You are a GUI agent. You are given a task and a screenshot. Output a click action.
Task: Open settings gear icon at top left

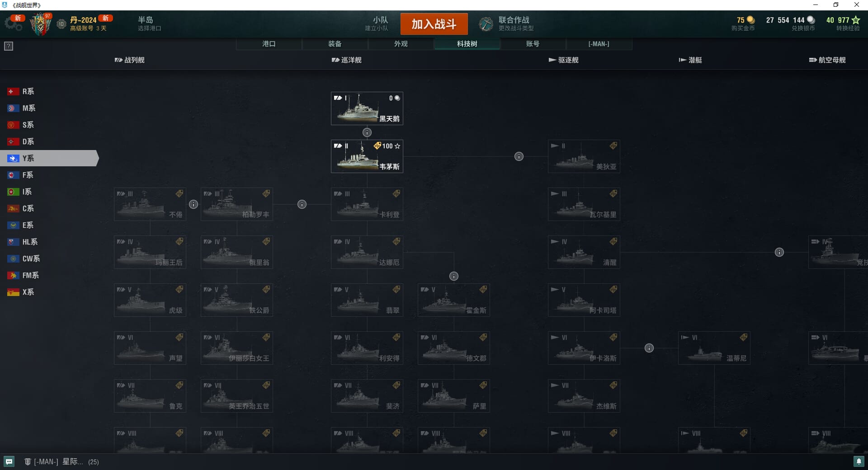tap(13, 24)
